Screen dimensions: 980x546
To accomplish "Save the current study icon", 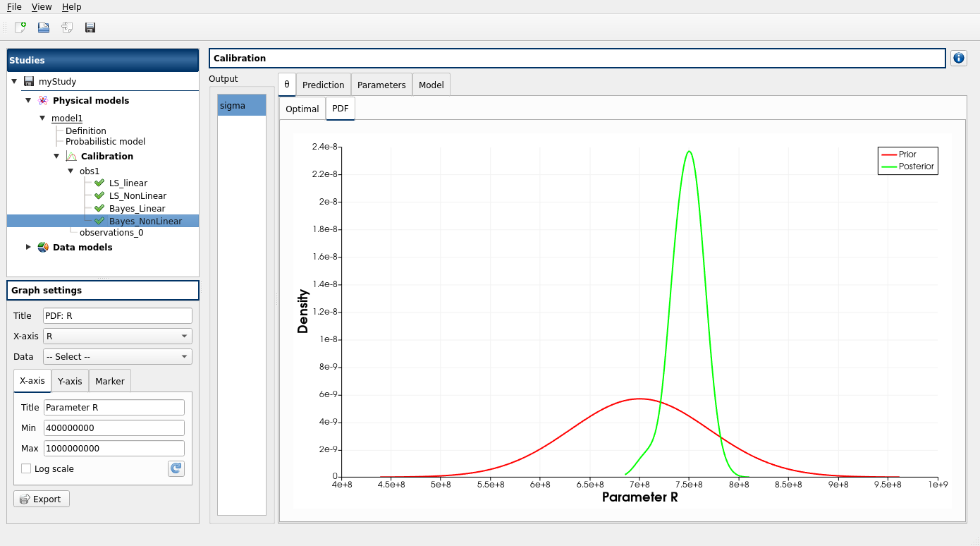I will click(x=90, y=28).
